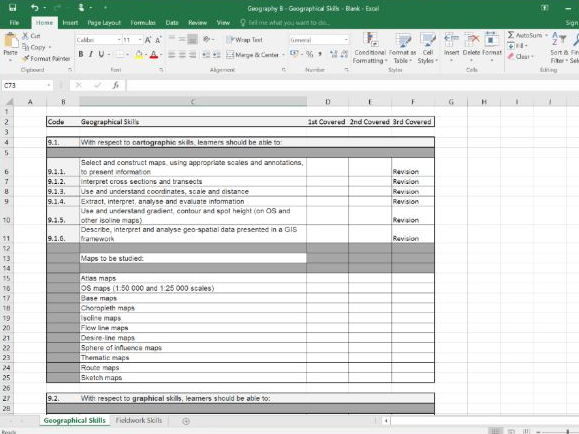Increase the decimal places
This screenshot has height=434, width=579.
(x=334, y=54)
